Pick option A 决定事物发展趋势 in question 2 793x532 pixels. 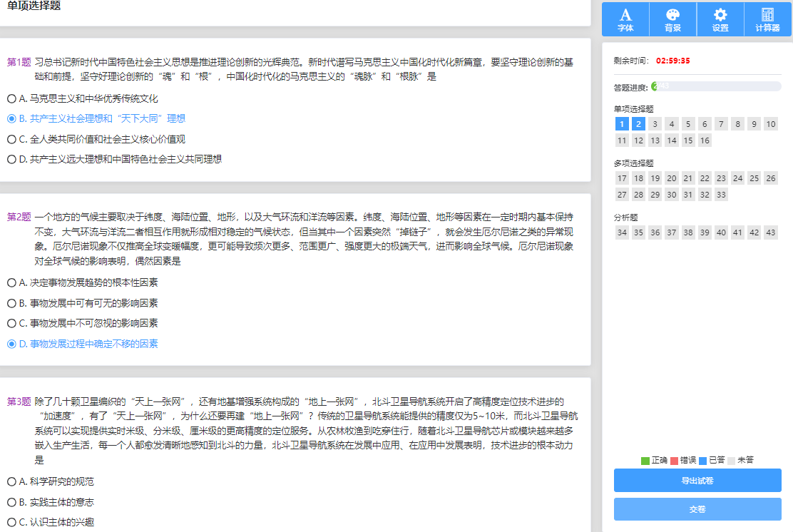(x=11, y=283)
